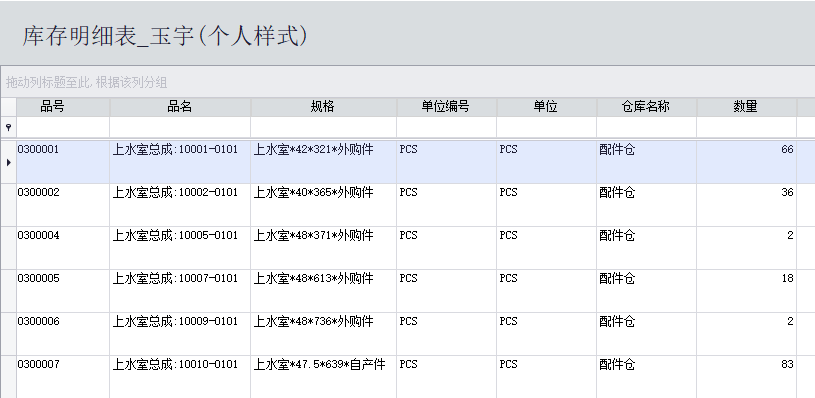Viewport: 815px width, 398px height.
Task: Click the 数量 column header
Action: click(746, 107)
